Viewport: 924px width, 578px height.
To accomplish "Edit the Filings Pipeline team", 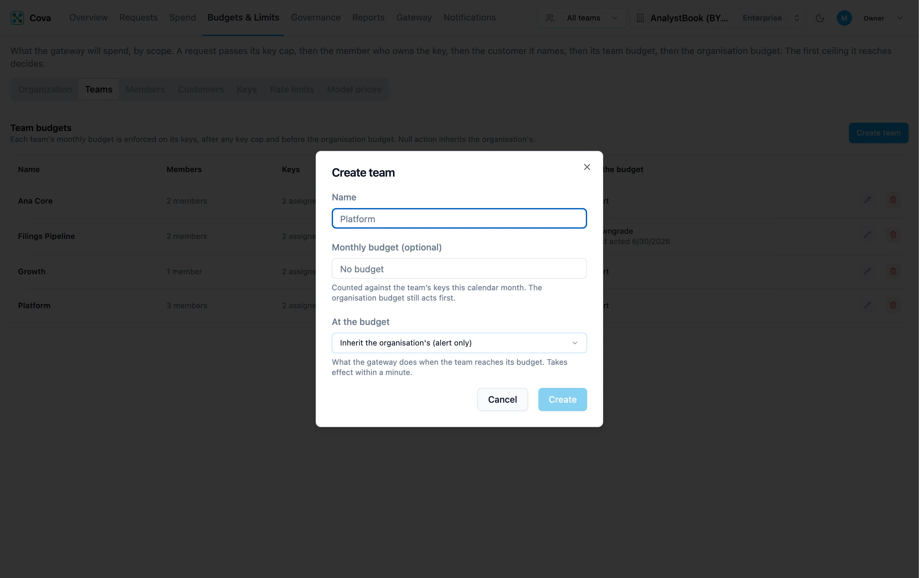I will coord(867,234).
